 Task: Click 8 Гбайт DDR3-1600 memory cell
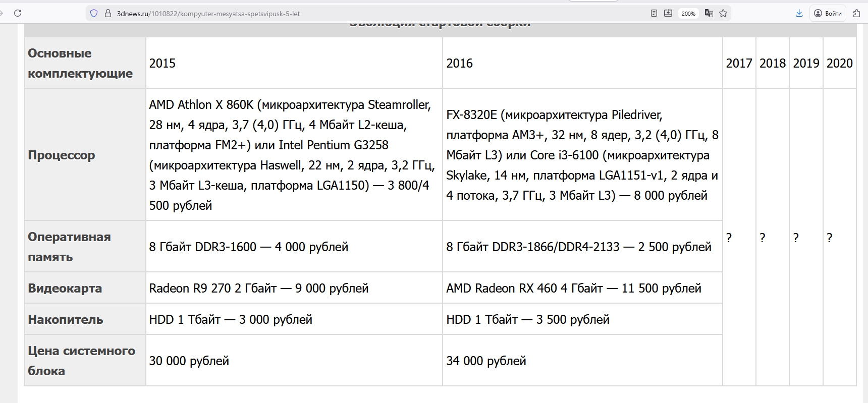(x=294, y=247)
